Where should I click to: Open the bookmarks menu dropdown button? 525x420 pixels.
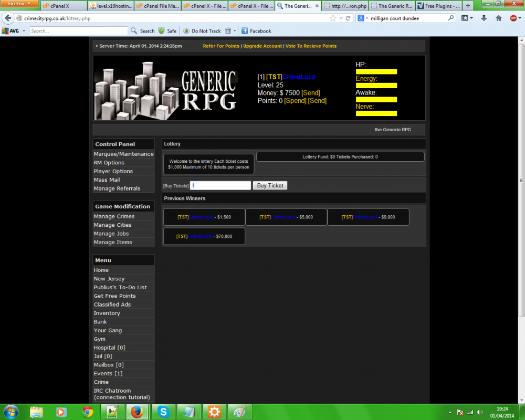(467, 18)
